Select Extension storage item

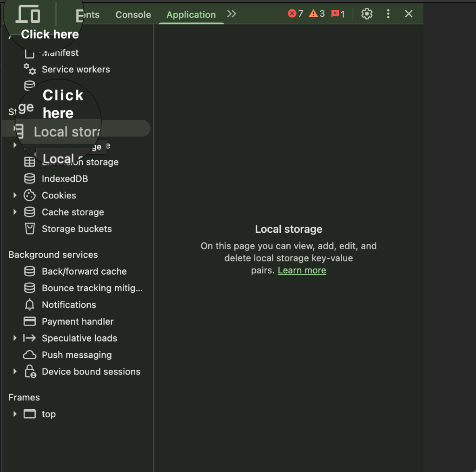pyautogui.click(x=80, y=162)
